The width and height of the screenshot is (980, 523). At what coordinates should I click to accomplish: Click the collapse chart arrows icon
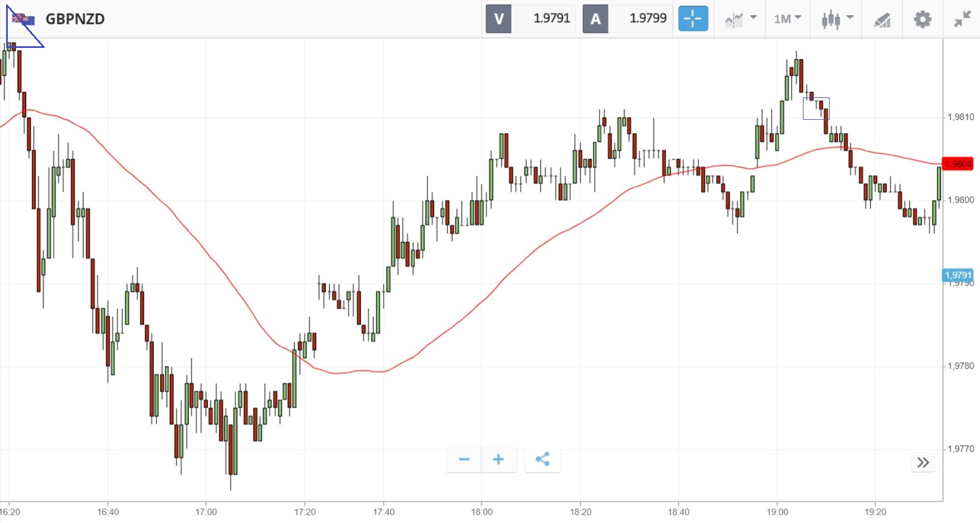(x=962, y=19)
